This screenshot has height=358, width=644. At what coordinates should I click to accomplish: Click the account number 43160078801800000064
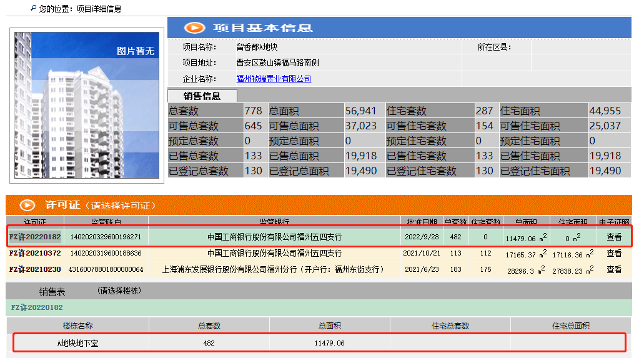tap(106, 269)
